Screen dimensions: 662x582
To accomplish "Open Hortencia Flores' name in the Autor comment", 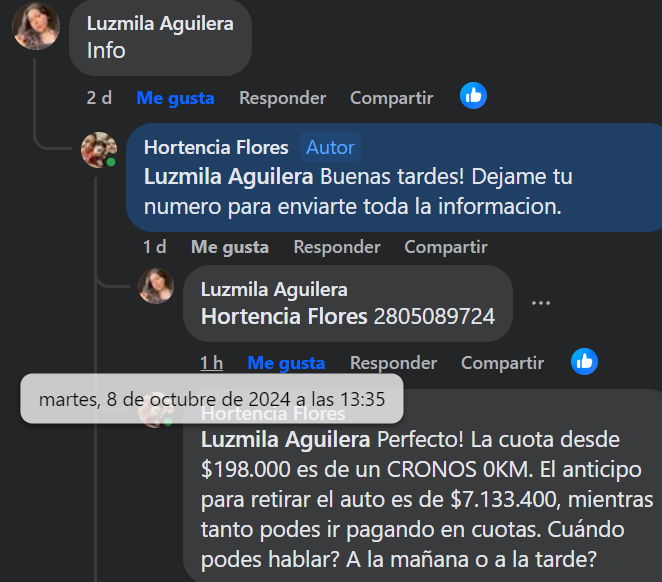I will [216, 147].
